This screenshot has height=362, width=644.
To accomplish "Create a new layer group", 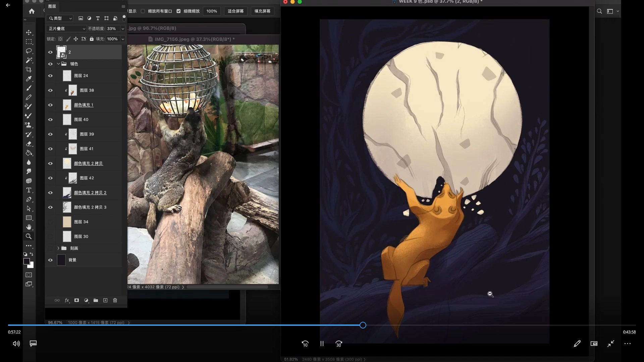I will click(x=96, y=300).
